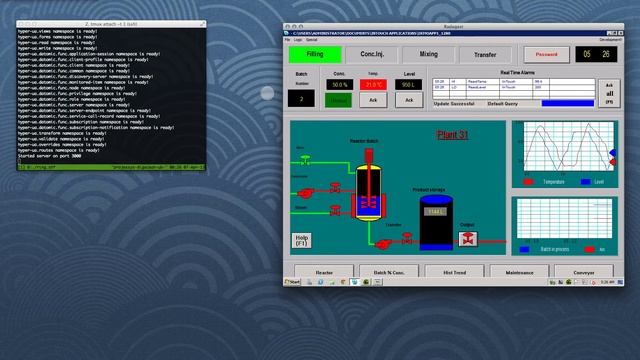Click terminal line 'Started server on port 3000'

click(x=49, y=156)
